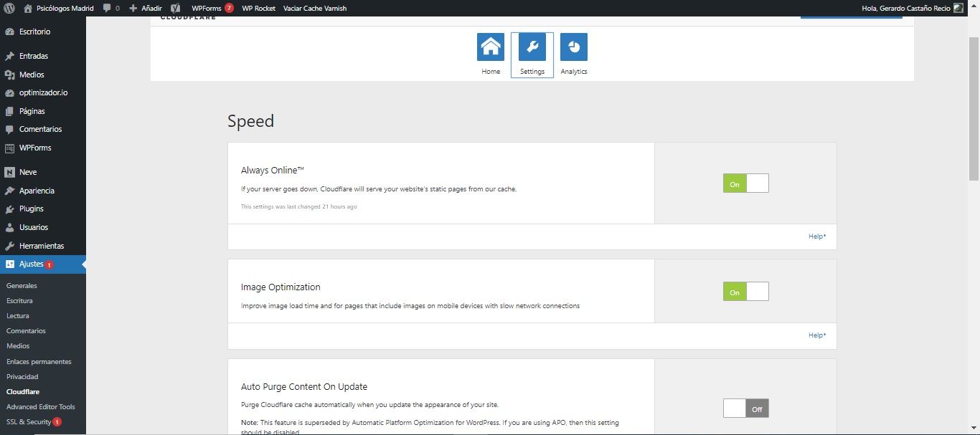Open the Yoast SEO icon in admin bar

click(x=175, y=8)
